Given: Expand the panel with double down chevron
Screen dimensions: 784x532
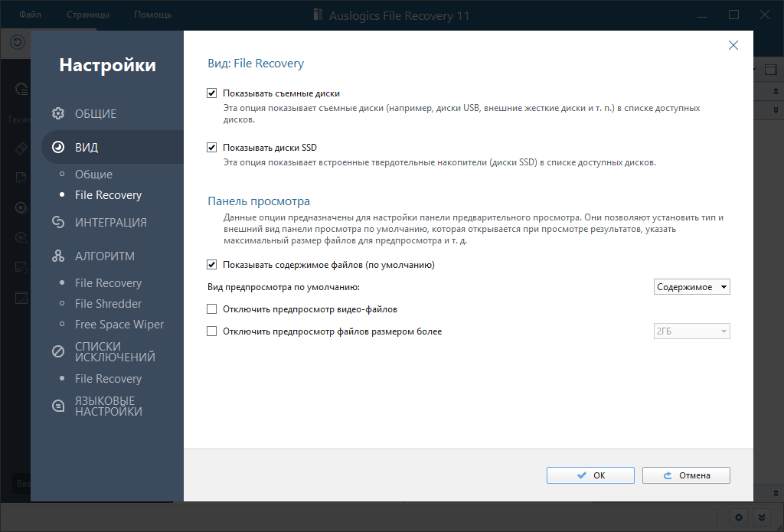Looking at the screenshot, I should [776, 110].
